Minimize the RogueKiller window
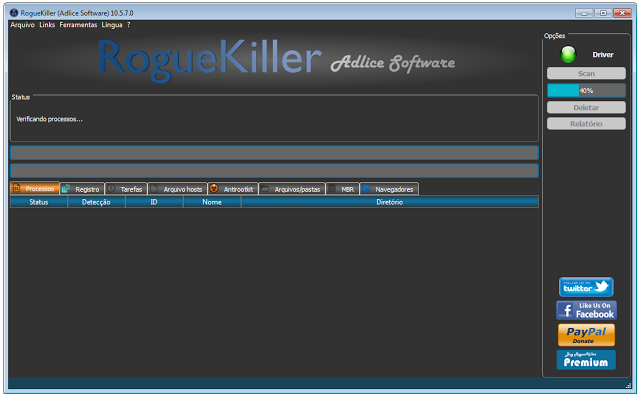 tap(584, 13)
